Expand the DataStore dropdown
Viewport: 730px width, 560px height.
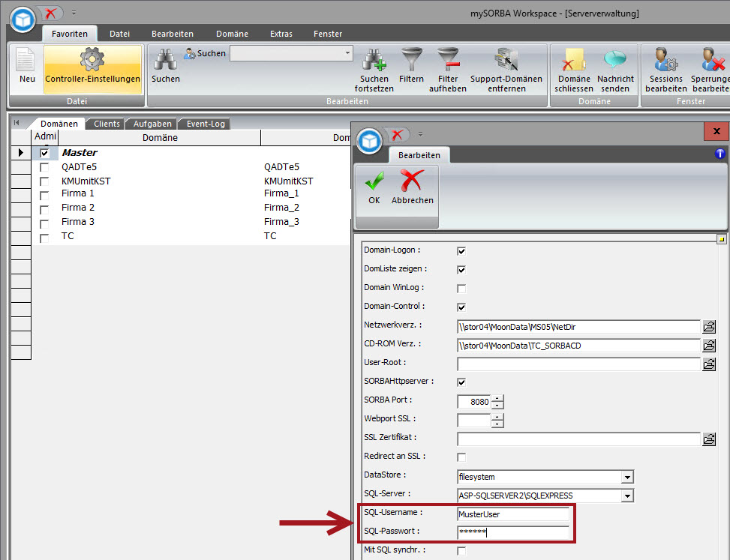pos(627,477)
